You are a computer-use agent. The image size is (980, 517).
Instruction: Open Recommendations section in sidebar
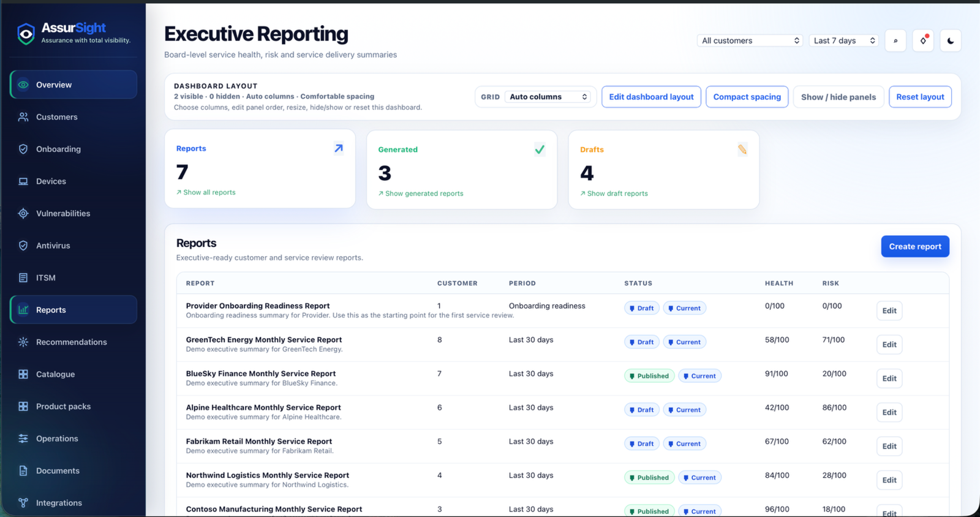click(73, 342)
